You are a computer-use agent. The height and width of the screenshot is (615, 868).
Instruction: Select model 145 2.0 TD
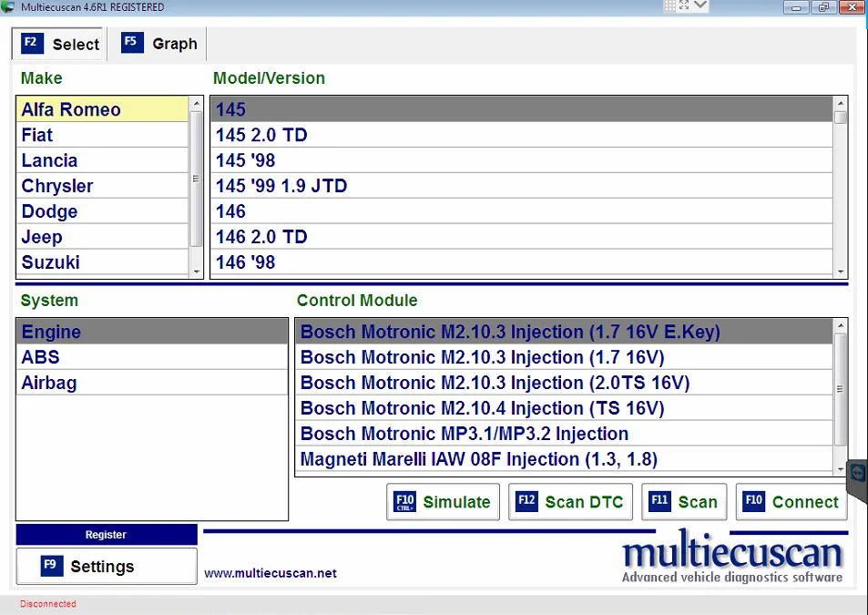[522, 135]
